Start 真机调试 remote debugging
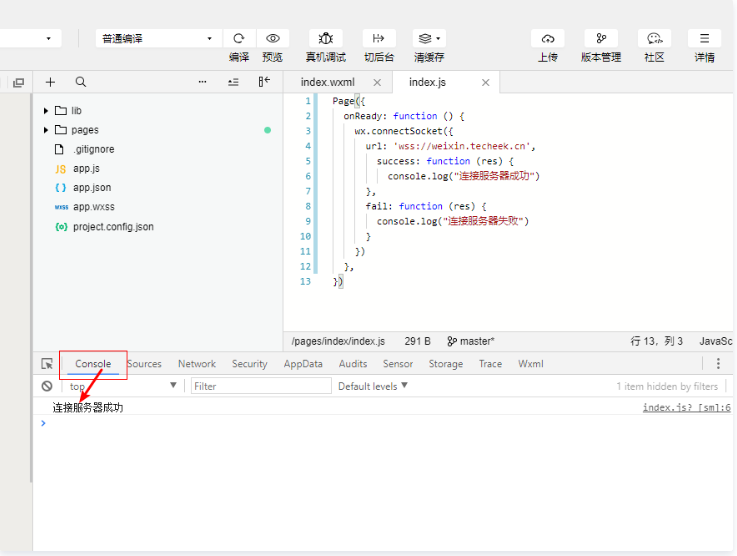The width and height of the screenshot is (737, 556). (325, 38)
